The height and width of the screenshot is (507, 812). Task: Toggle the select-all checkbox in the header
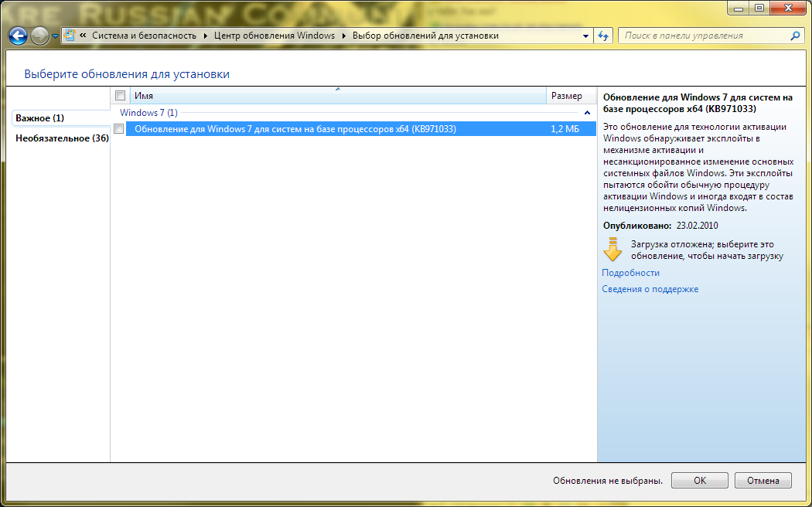[x=120, y=96]
